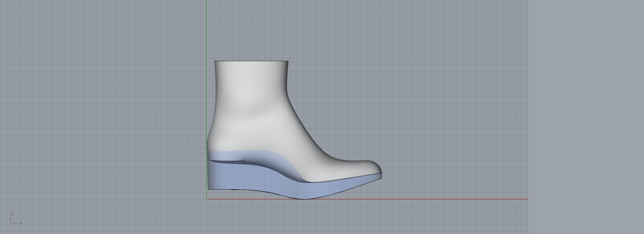Click the origin where green and red axes meet
This screenshot has height=234, width=644.
tap(207, 199)
